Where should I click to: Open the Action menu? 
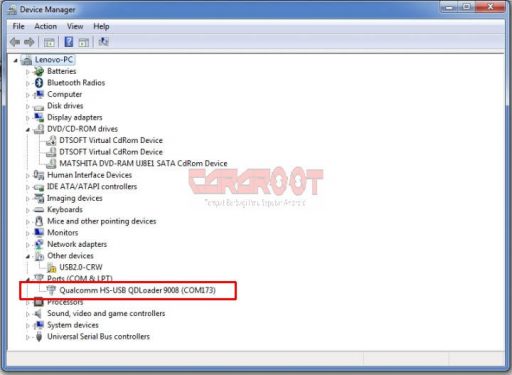tap(46, 26)
